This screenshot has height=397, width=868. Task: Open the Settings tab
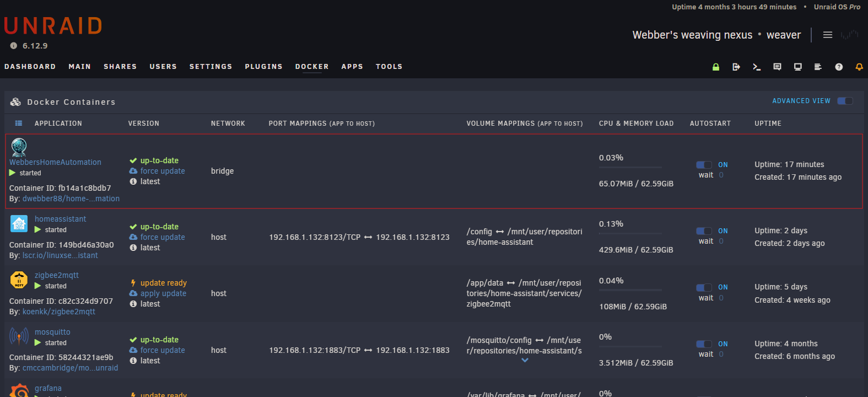211,67
